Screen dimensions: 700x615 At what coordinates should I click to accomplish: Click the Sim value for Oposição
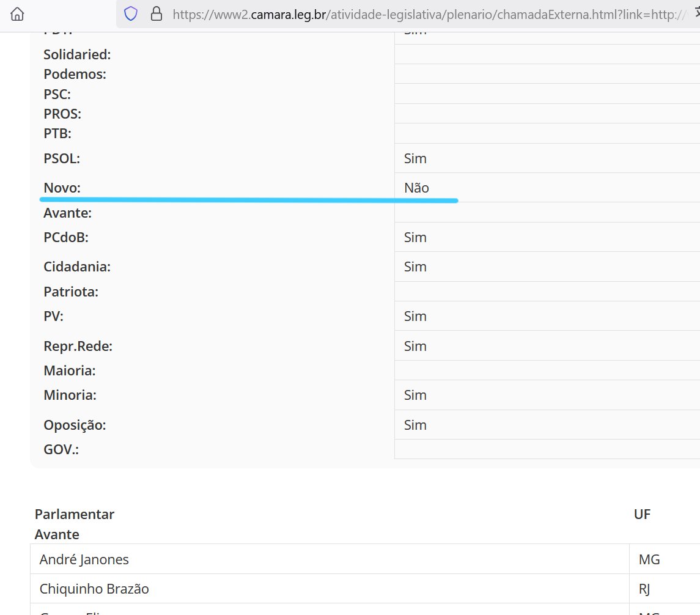pos(415,425)
